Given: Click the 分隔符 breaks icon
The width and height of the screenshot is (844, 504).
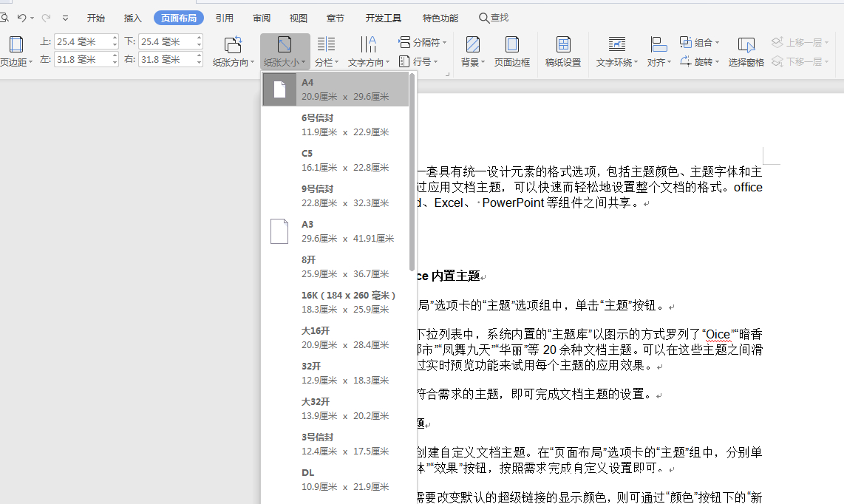Looking at the screenshot, I should [x=404, y=42].
